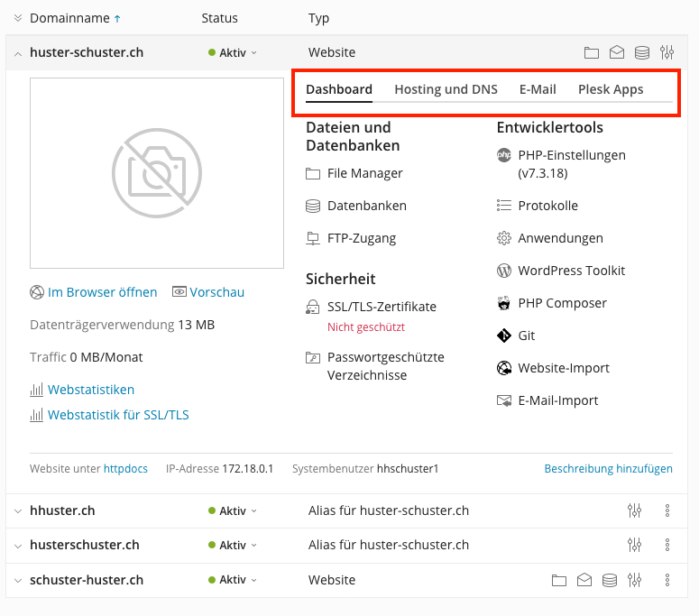The image size is (699, 616).
Task: Click Im Browser öffnen link
Action: pyautogui.click(x=102, y=292)
